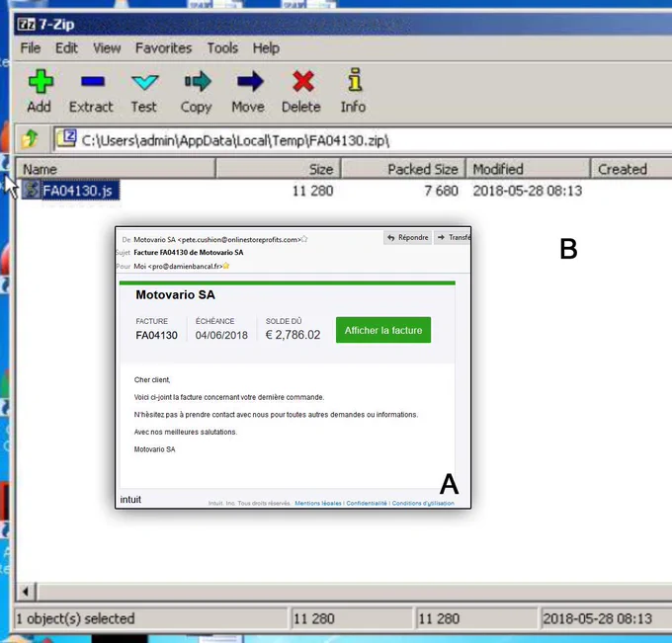Click the FA04130.js file icon
The height and width of the screenshot is (643, 672).
coord(32,190)
